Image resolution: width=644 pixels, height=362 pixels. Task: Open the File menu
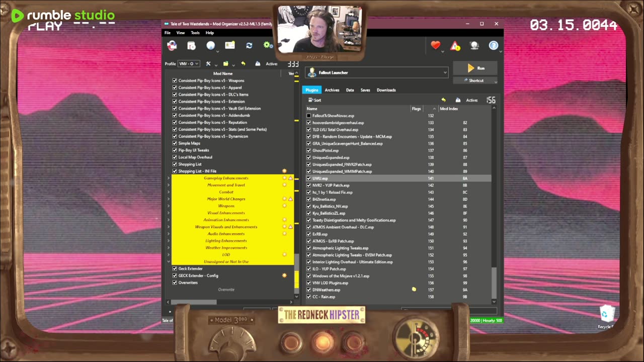[x=168, y=33]
